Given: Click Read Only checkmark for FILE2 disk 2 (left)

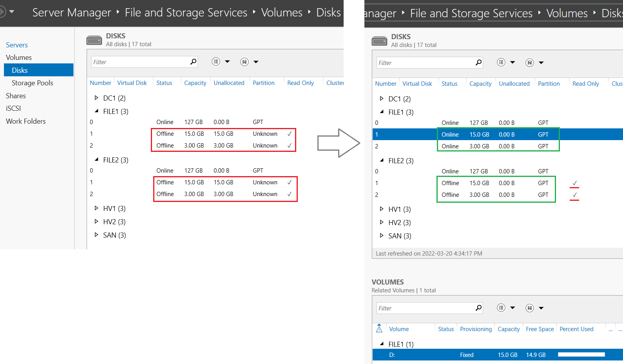Looking at the screenshot, I should [289, 194].
